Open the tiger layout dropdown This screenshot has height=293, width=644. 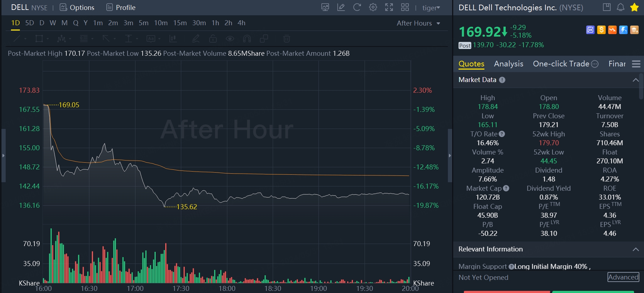(x=431, y=8)
